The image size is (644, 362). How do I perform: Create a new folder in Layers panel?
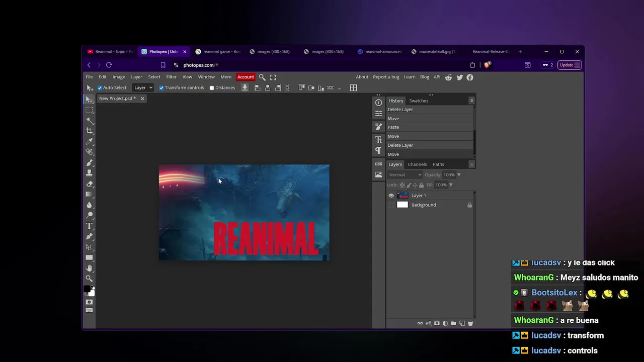coord(453,323)
